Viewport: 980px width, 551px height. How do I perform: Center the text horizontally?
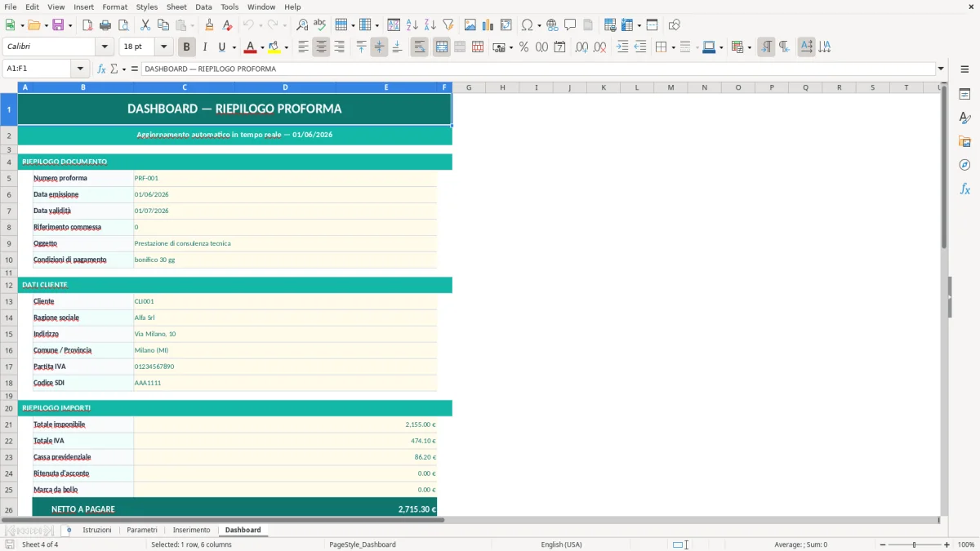(x=321, y=47)
